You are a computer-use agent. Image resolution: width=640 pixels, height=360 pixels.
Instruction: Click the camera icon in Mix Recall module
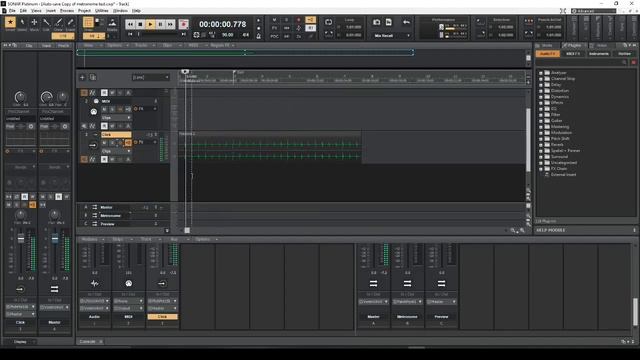coord(377,22)
